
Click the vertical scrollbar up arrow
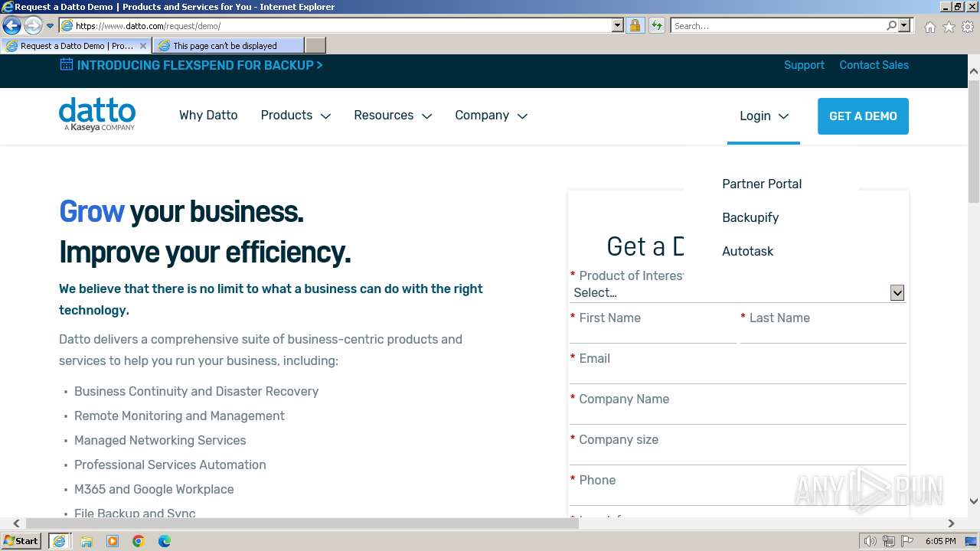tap(974, 71)
